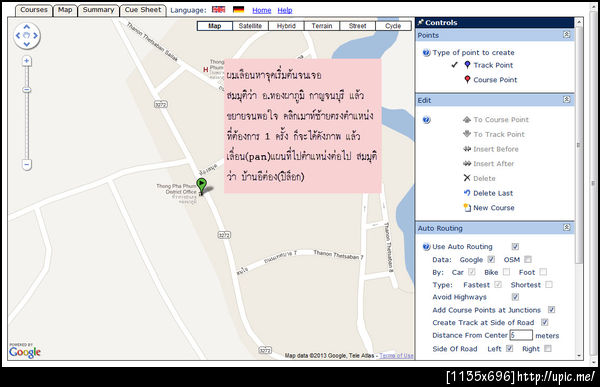The width and height of the screenshot is (600, 387).
Task: Click To Course Point arrow icon
Action: [x=467, y=120]
